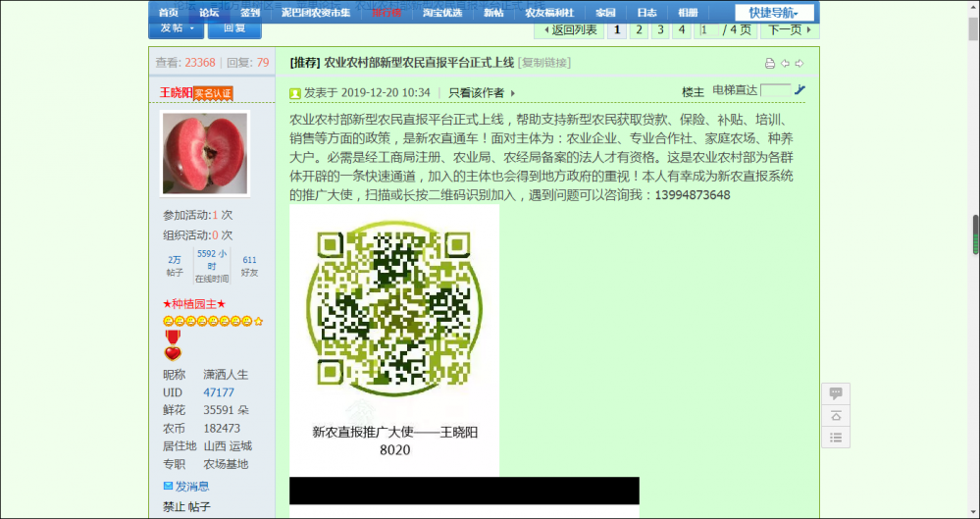
Task: Click UID number 47177
Action: 219,392
